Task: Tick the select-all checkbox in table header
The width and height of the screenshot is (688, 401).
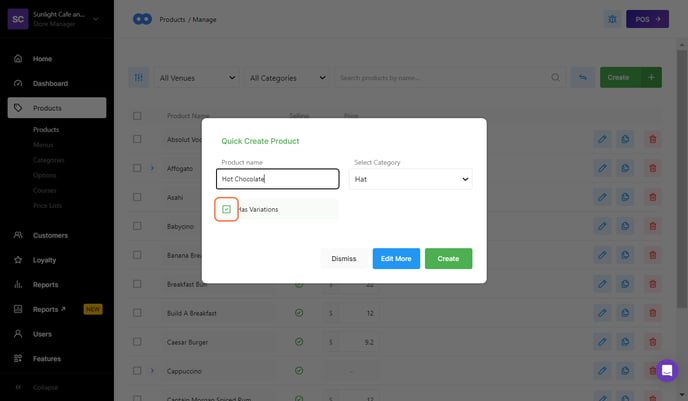Action: (137, 116)
